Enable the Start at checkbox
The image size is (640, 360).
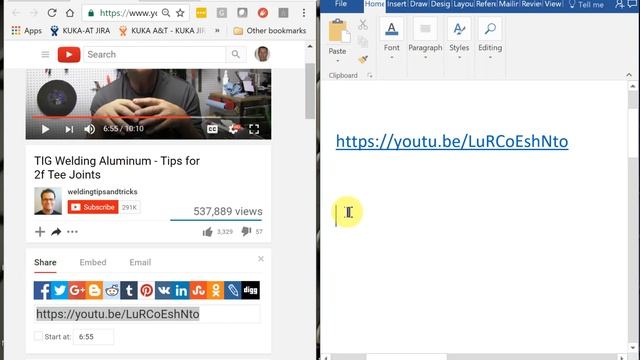[x=38, y=336]
